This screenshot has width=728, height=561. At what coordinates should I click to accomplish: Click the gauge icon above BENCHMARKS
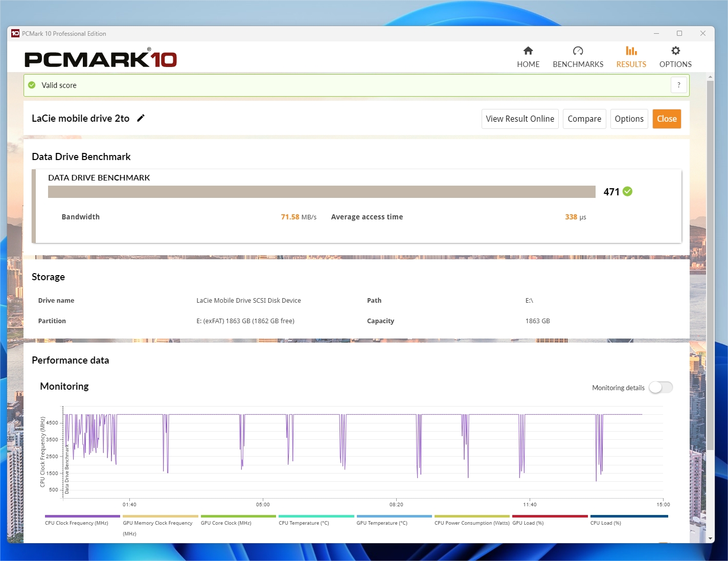[x=578, y=51]
